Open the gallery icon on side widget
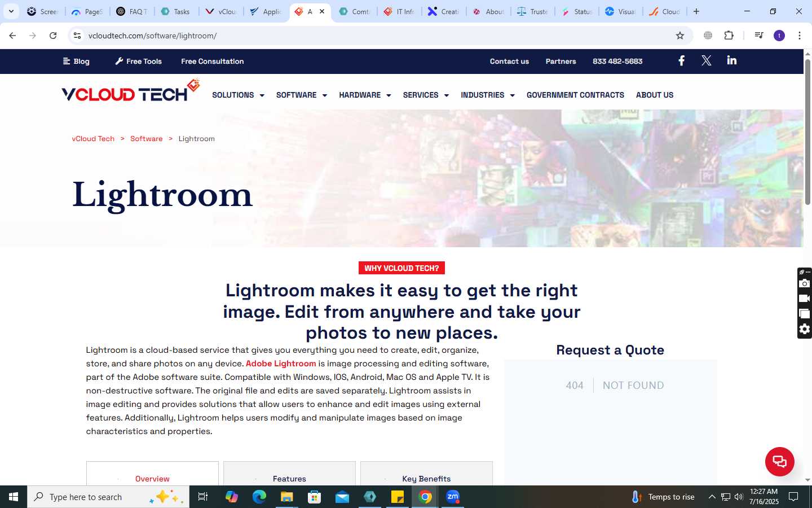Screen dimensions: 812x508 click(x=805, y=314)
